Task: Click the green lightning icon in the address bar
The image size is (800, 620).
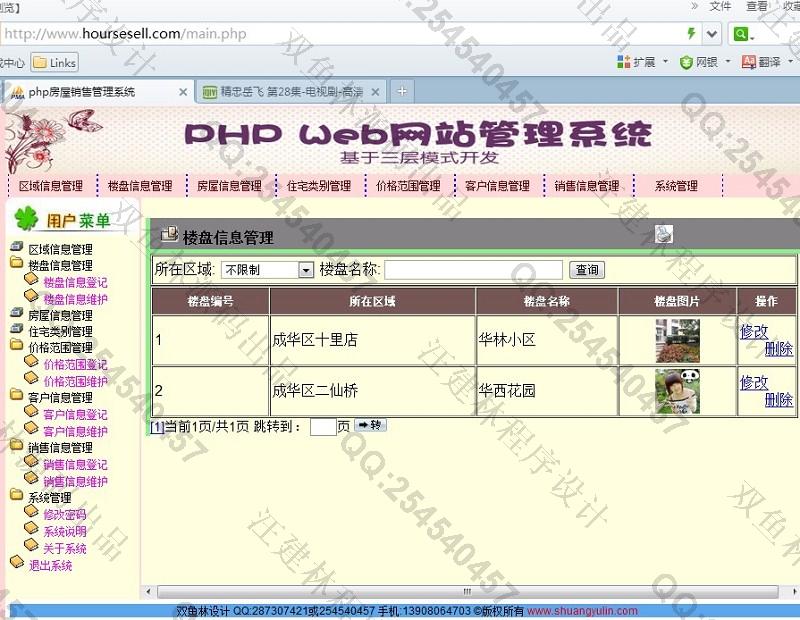Action: pyautogui.click(x=691, y=34)
